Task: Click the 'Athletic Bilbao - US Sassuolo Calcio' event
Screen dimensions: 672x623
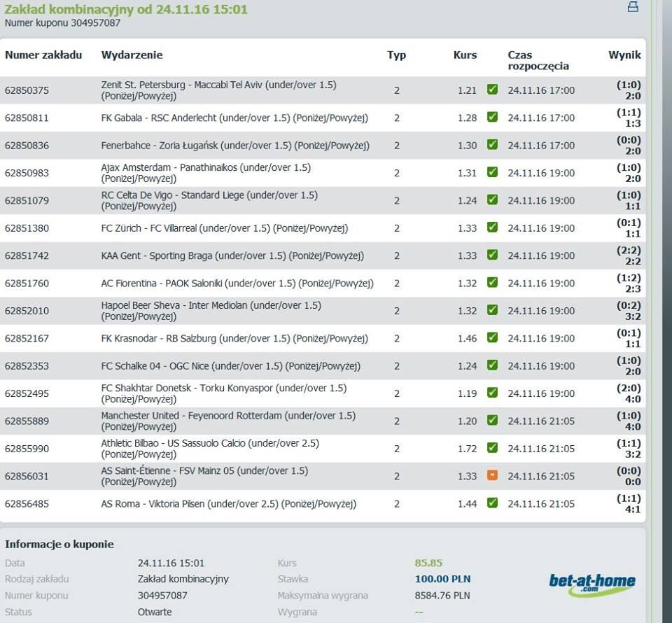Action: point(211,449)
